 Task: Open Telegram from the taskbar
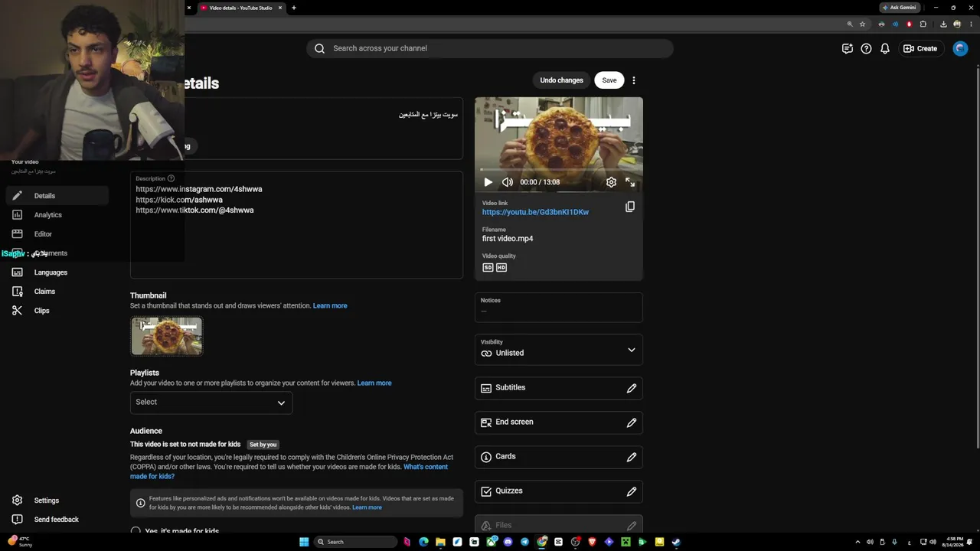(524, 542)
